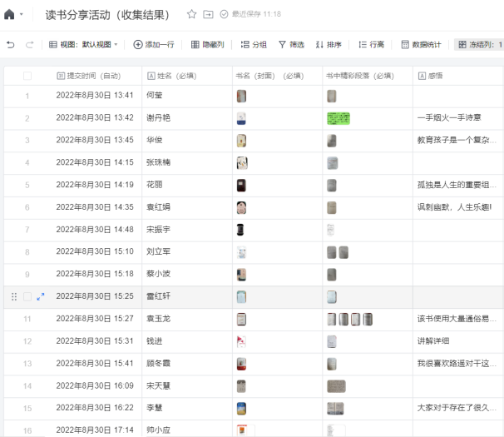Screen dimensions: 504x437
Task: Open the 筛选 filter tool
Action: point(291,44)
